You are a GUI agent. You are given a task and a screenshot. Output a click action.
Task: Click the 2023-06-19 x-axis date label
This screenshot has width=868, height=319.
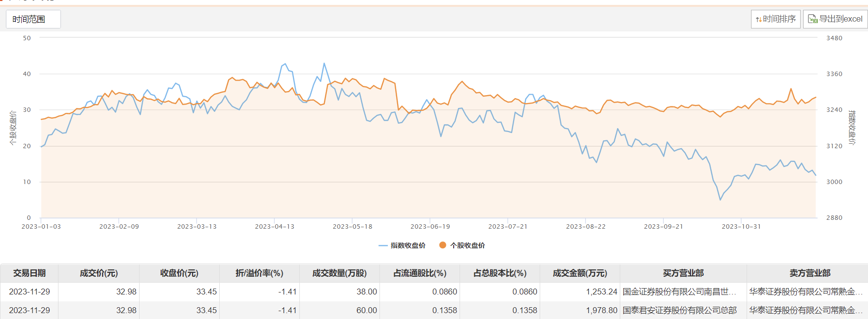click(430, 226)
